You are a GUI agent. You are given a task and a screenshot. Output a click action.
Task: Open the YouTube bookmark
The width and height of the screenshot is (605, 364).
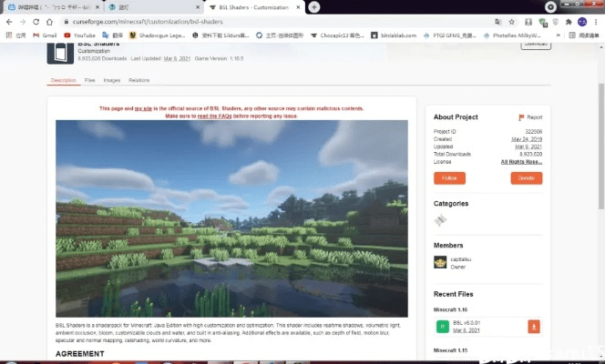[83, 35]
